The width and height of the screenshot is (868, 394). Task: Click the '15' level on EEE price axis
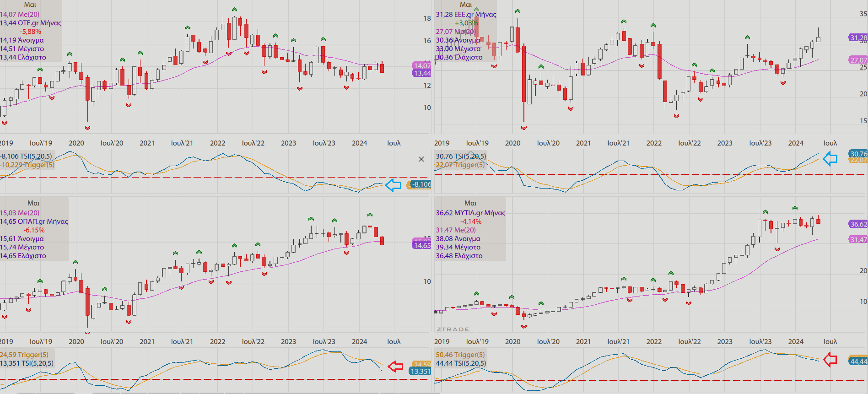863,121
